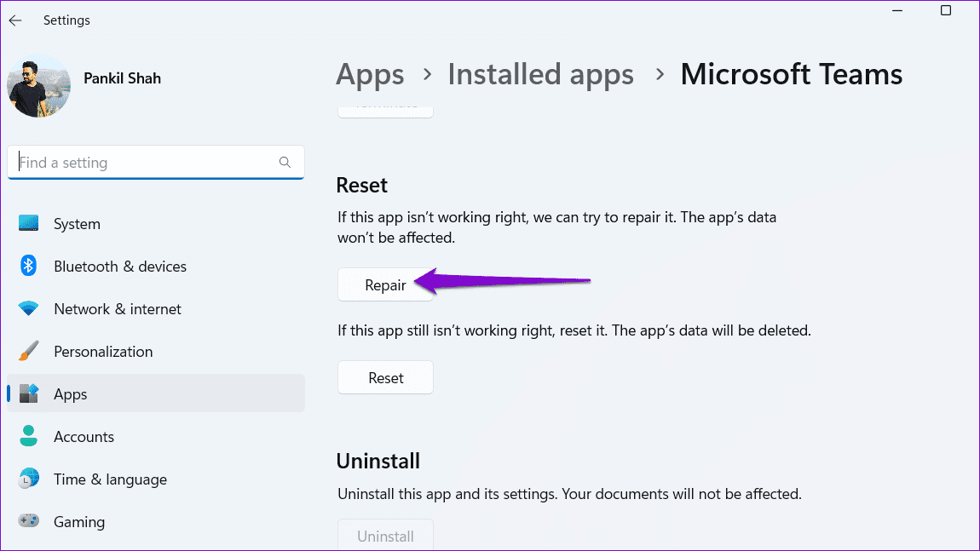Image resolution: width=980 pixels, height=551 pixels.
Task: Open Gaming via the controller icon
Action: click(x=29, y=522)
